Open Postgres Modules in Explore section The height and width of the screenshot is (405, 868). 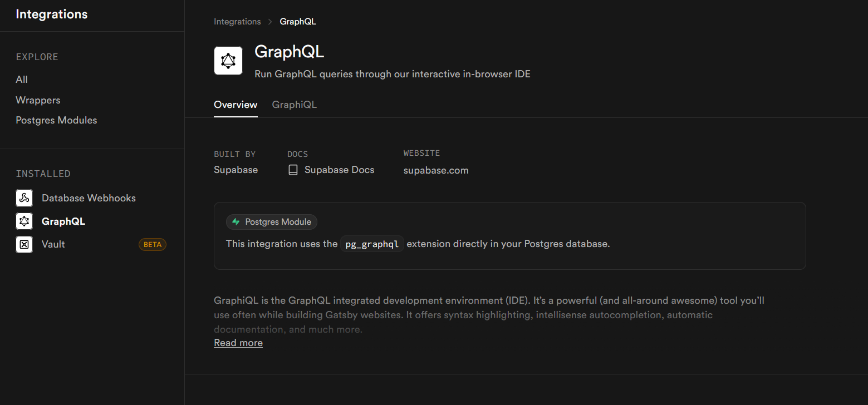point(56,120)
